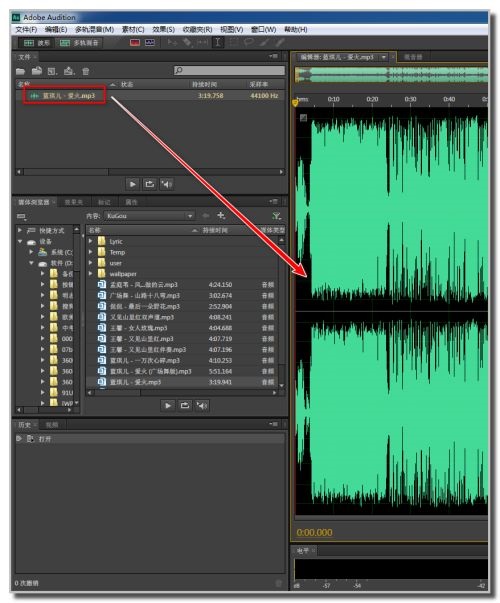Select the Razor tool in toolbar
This screenshot has width=500, height=603.
[x=187, y=42]
